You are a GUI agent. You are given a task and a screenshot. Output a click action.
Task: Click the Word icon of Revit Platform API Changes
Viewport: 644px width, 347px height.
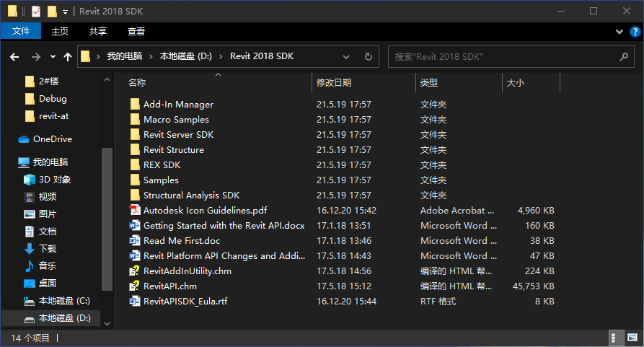click(x=135, y=256)
